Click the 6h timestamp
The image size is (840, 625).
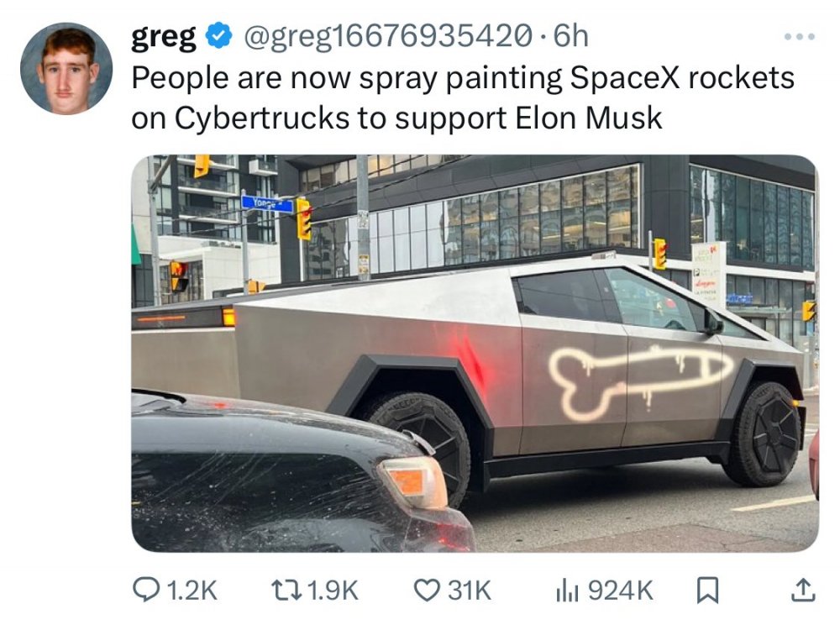[x=570, y=36]
